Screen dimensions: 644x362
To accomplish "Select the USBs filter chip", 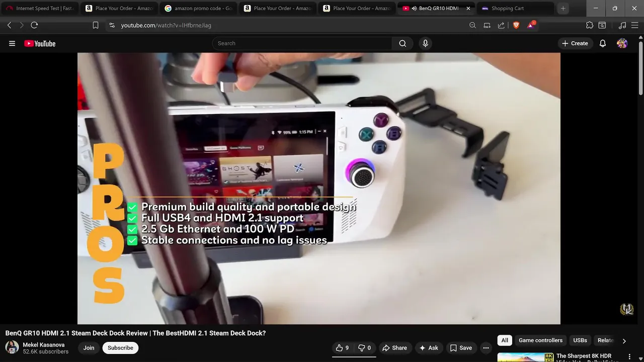I will click(x=580, y=340).
